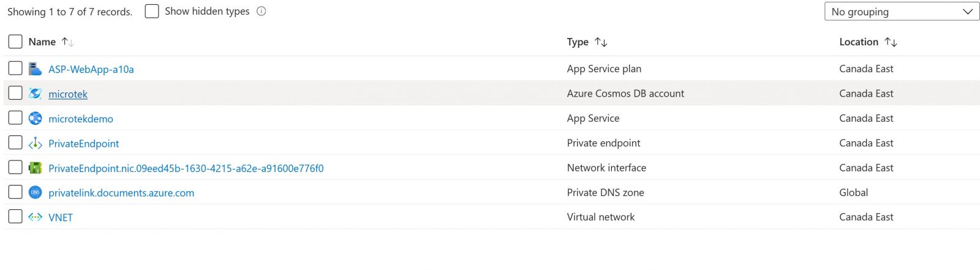
Task: Click the App Service plan icon for ASP-WebApp-a10a
Action: click(x=35, y=69)
